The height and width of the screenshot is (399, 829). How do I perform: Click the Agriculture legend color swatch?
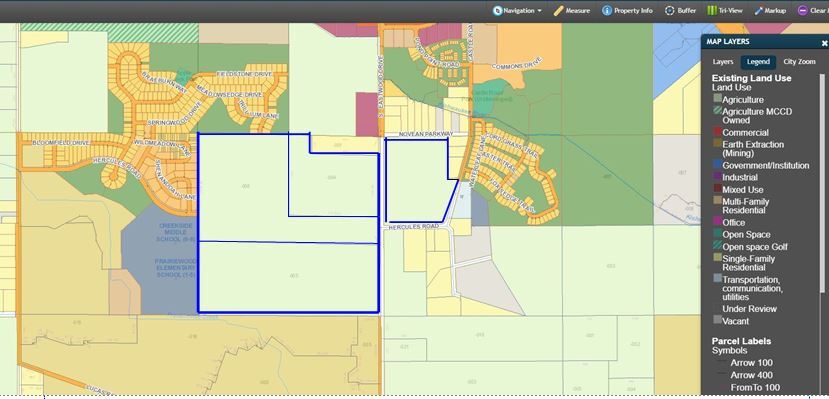click(717, 98)
